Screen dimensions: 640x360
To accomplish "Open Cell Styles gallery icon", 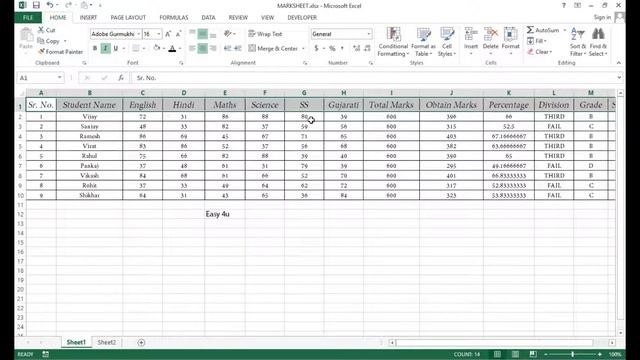I will [447, 34].
